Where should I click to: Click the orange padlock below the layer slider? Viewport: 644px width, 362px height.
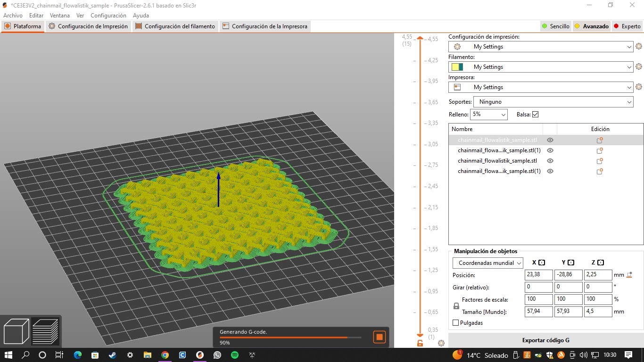tap(420, 343)
